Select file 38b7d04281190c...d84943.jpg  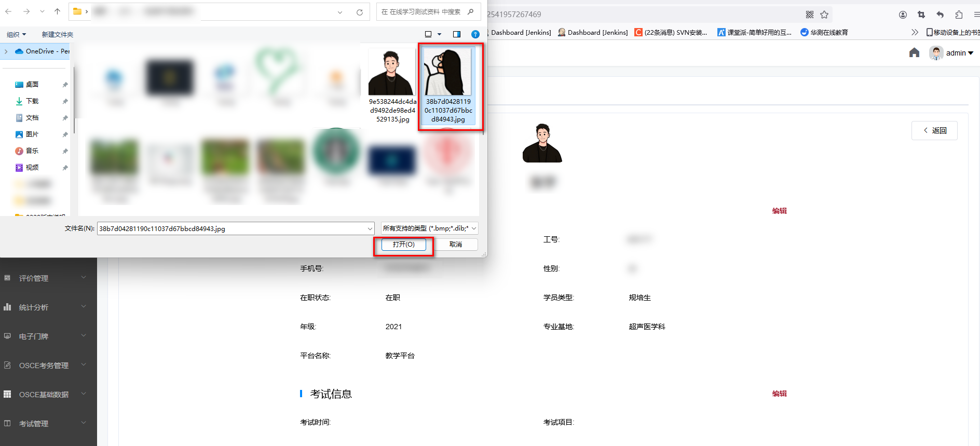point(448,86)
